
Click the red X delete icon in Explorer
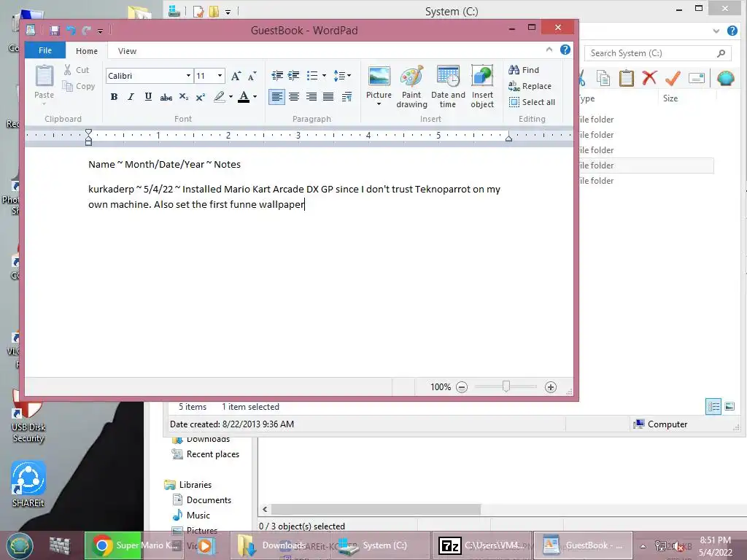coord(649,77)
